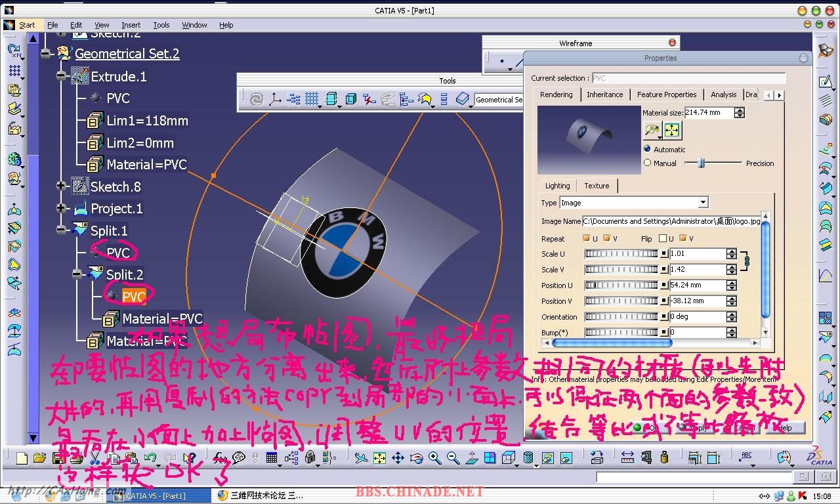Screen dimensions: 840x504
Task: Click the point tool in Wireframe toolbar
Action: (502, 61)
